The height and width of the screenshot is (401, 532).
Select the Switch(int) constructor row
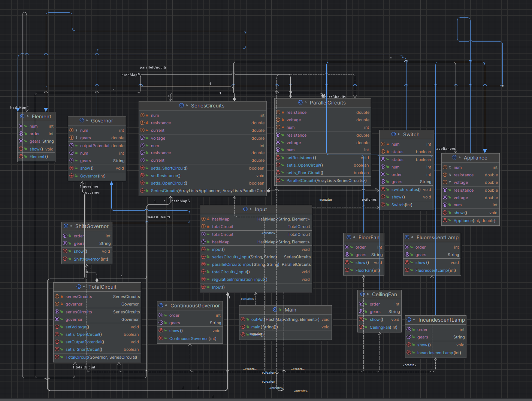point(406,205)
